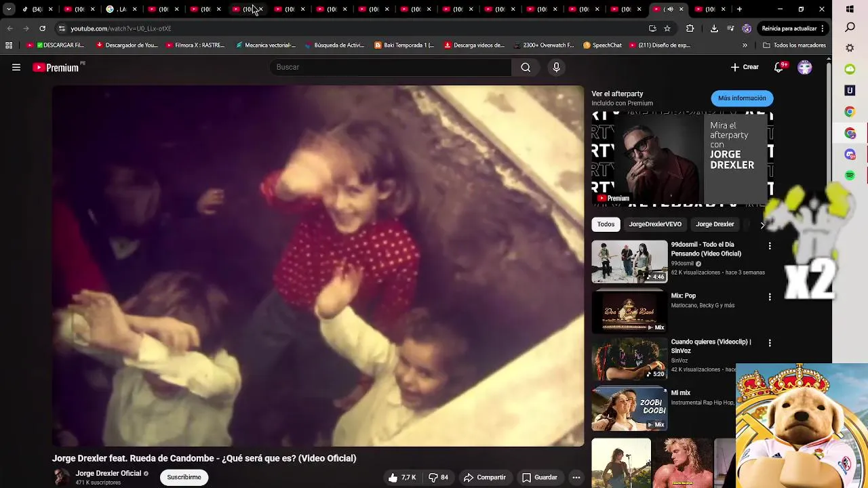Open SpeechChat bookmark
868x488 pixels.
tap(602, 45)
